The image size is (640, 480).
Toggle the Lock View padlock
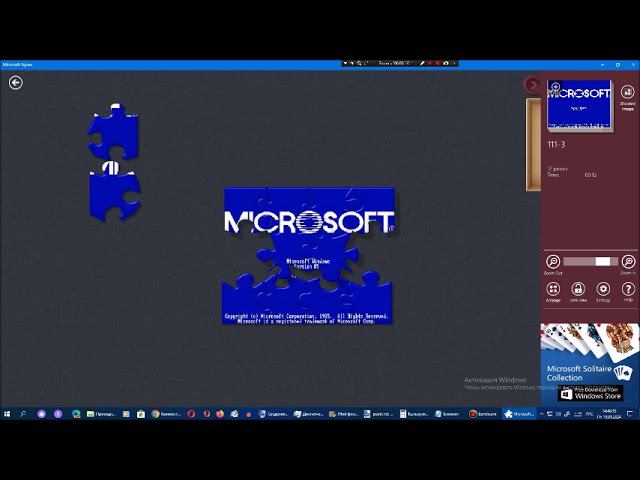(x=578, y=289)
